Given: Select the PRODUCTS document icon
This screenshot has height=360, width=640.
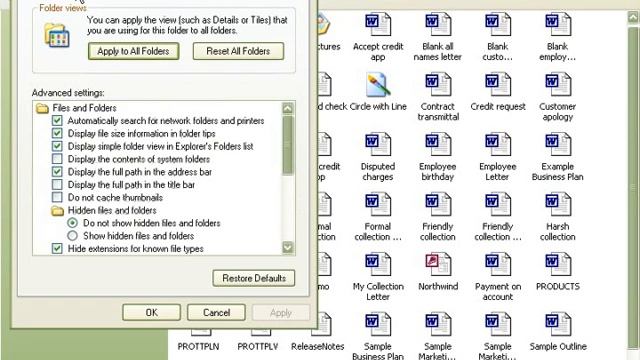Looking at the screenshot, I should tap(558, 264).
